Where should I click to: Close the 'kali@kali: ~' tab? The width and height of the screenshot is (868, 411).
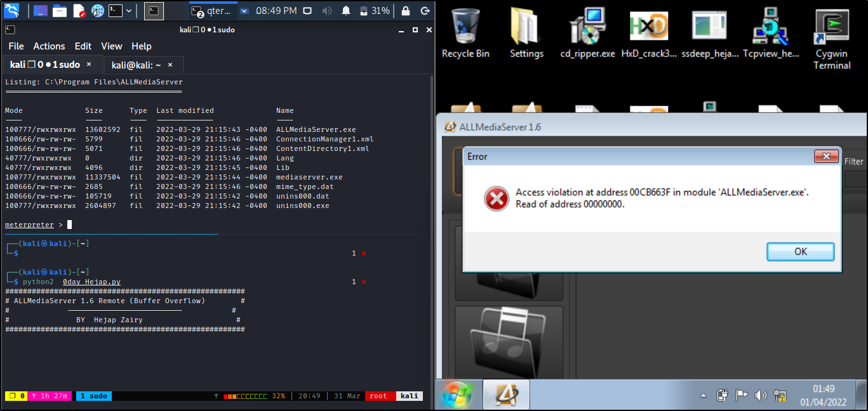point(171,64)
